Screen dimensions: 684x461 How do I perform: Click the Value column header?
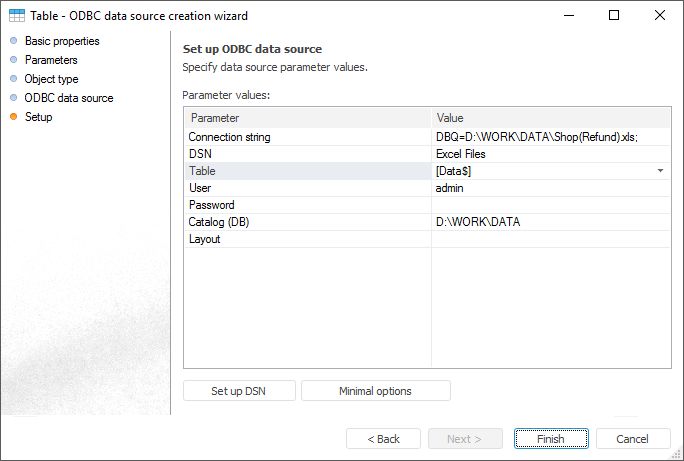point(550,118)
